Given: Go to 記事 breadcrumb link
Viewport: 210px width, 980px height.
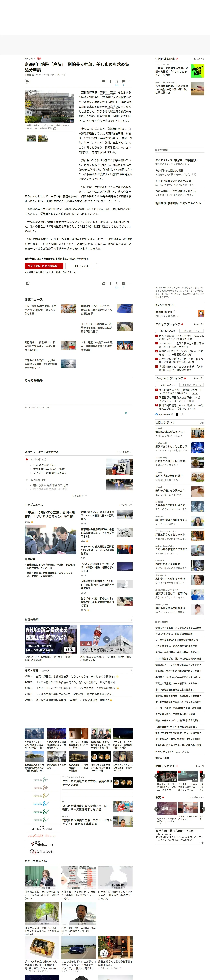Looking at the screenshot, I should (x=39, y=59).
